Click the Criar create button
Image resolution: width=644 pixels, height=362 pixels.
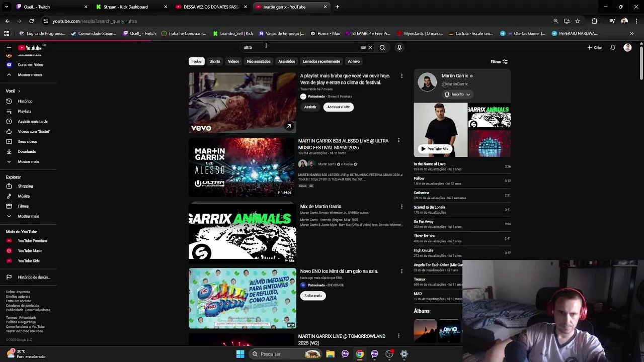[595, 48]
